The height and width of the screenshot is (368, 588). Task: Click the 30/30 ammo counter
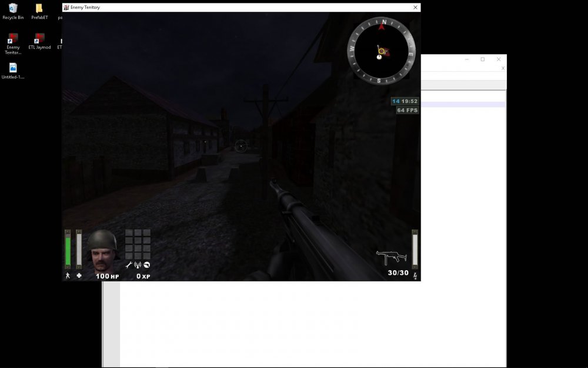[398, 273]
